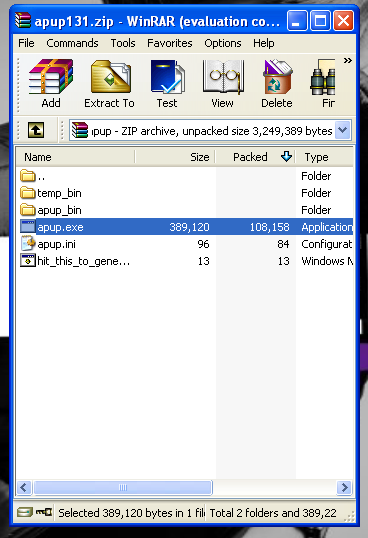Open the Options menu
The image size is (368, 538).
click(223, 43)
